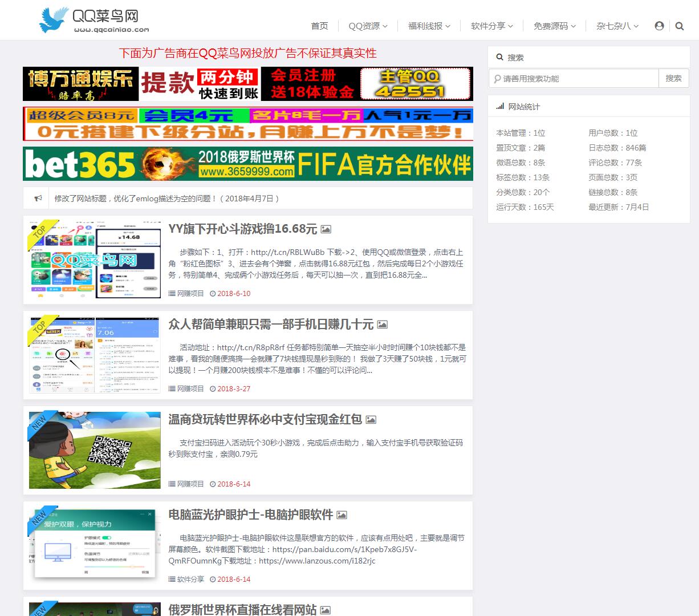Image resolution: width=699 pixels, height=616 pixels.
Task: Click the 标签总数：13条 statistic
Action: pos(523,177)
